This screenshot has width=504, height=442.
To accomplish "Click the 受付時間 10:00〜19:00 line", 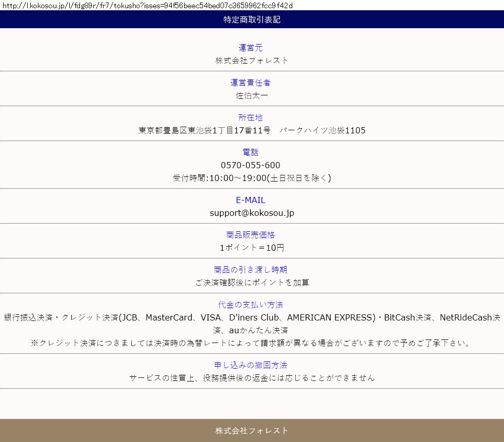I will click(252, 178).
